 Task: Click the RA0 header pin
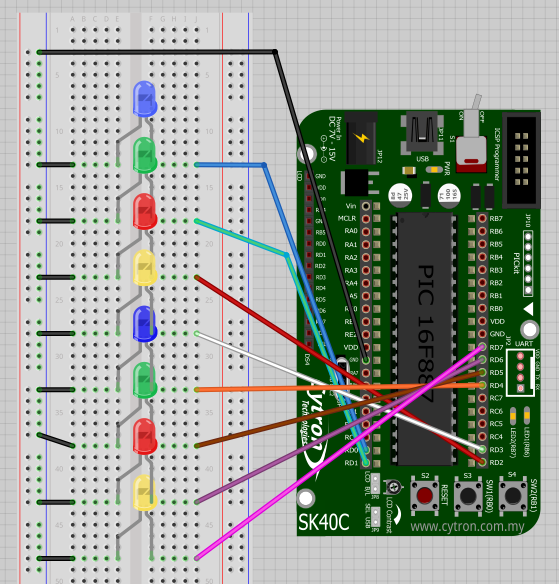[366, 232]
